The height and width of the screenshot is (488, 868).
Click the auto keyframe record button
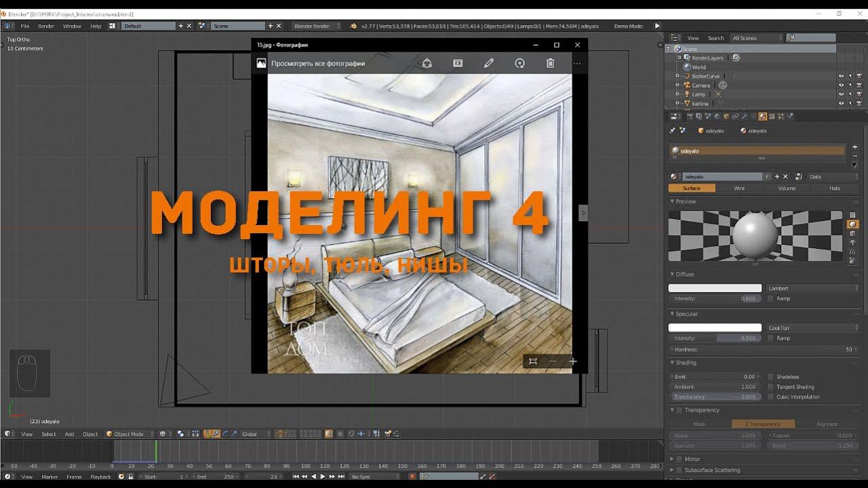[x=412, y=476]
